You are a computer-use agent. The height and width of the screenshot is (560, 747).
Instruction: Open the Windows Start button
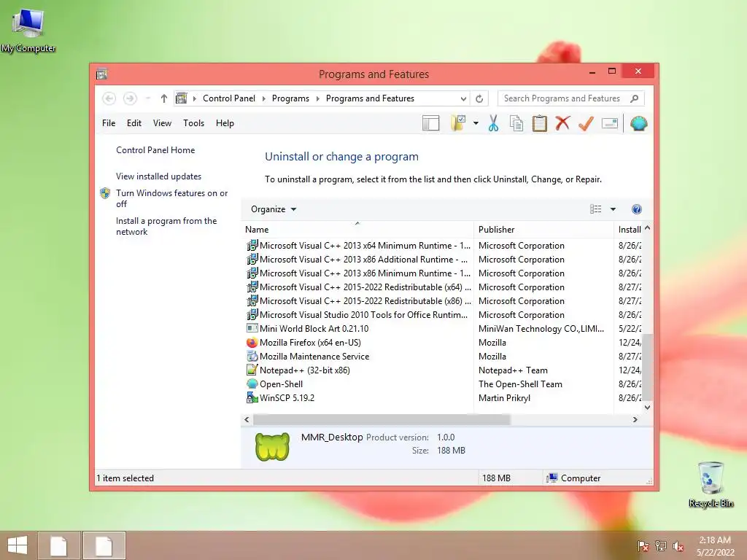click(18, 545)
